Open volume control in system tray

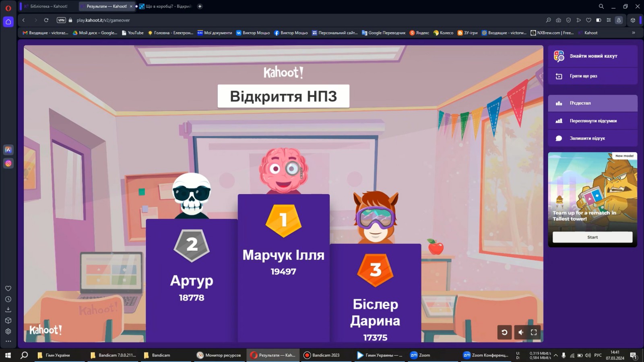[x=588, y=355]
